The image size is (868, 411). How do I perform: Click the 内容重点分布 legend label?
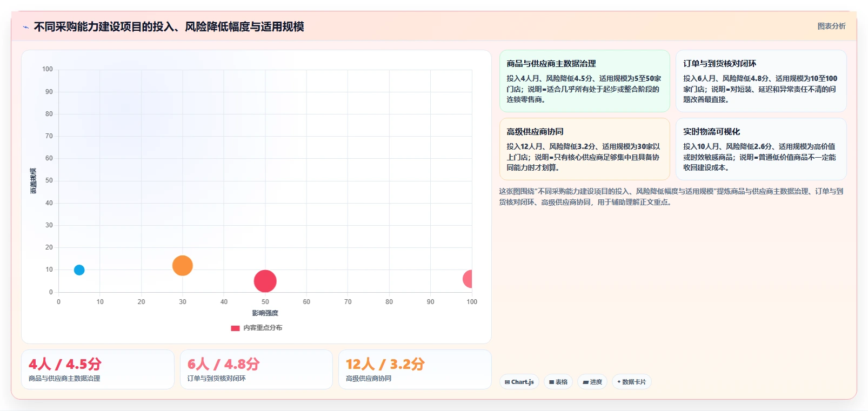[263, 328]
